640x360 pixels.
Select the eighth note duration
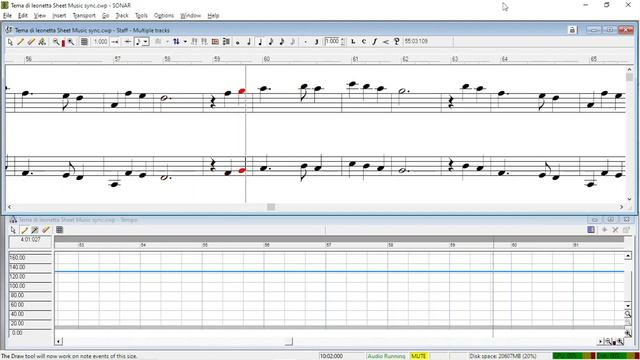pyautogui.click(x=271, y=42)
